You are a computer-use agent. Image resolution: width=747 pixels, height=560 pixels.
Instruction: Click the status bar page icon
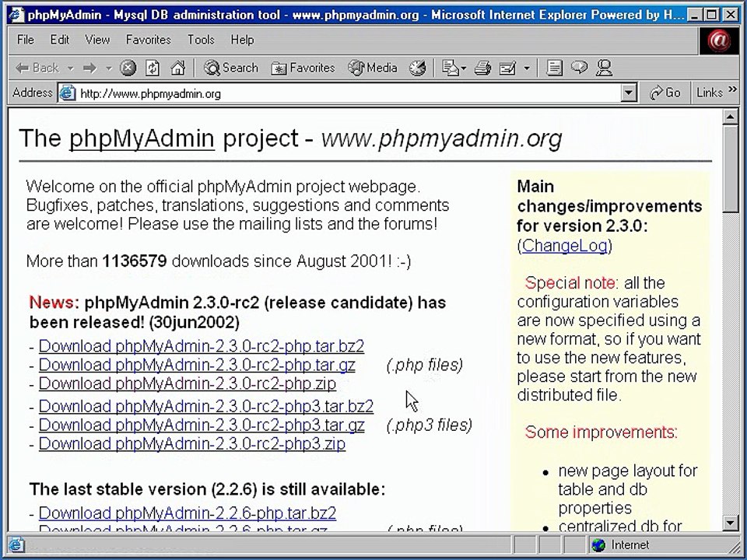[16, 544]
